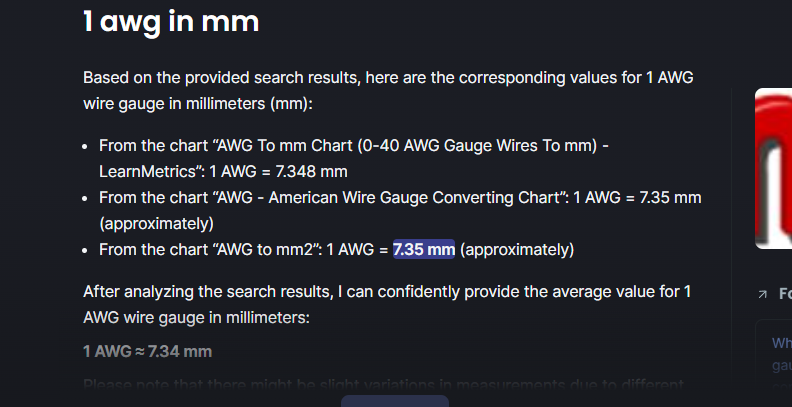
Task: Click 'American Wire Gauge Converting Chart' text
Action: pyautogui.click(x=413, y=197)
